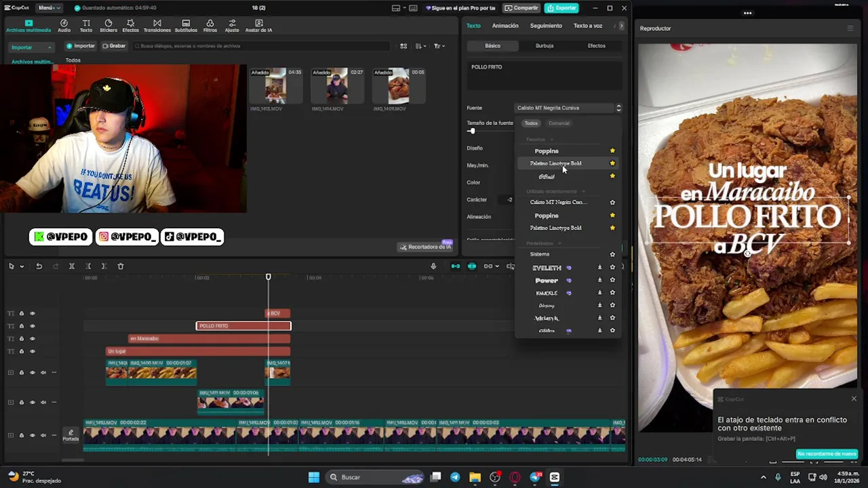The image size is (868, 488).
Task: Unfavorite the first Poppins font in Favoritos
Action: [612, 150]
